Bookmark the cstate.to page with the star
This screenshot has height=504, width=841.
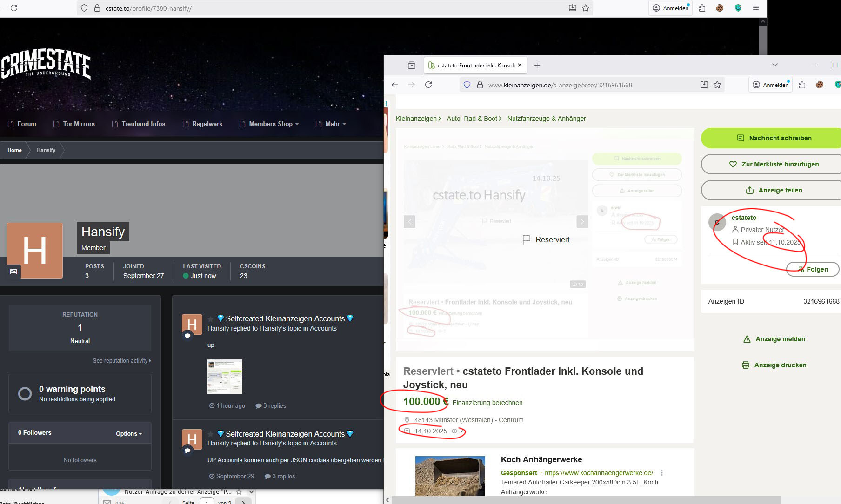[586, 8]
